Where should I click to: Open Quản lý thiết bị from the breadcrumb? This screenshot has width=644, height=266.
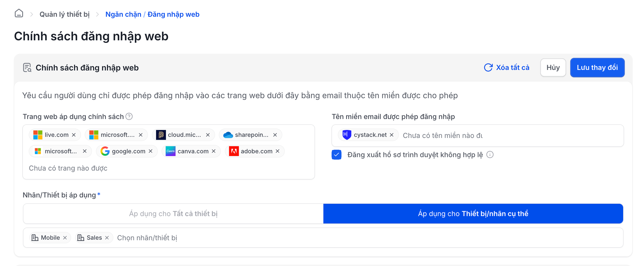pos(65,14)
